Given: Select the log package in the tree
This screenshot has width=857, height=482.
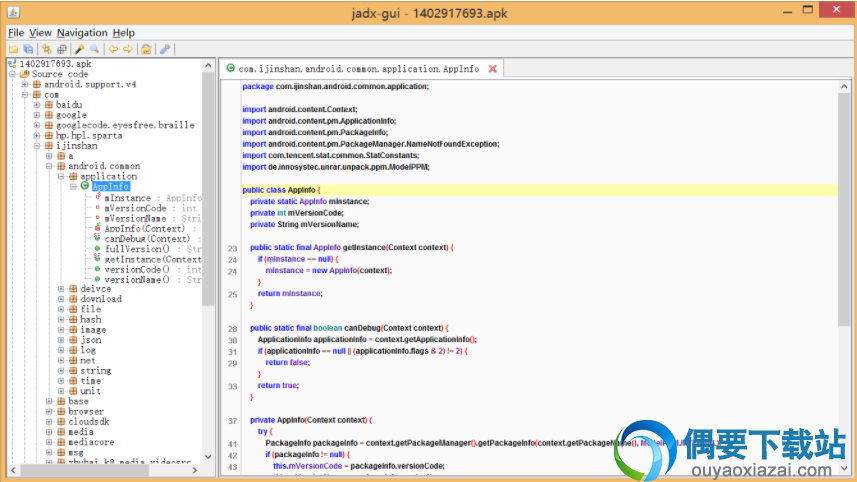Looking at the screenshot, I should coord(88,350).
